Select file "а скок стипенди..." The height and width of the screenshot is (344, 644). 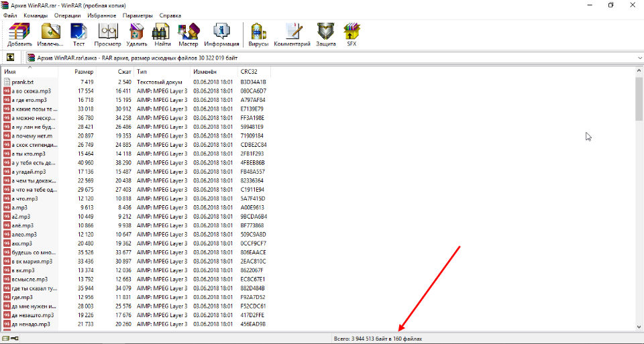(x=34, y=145)
